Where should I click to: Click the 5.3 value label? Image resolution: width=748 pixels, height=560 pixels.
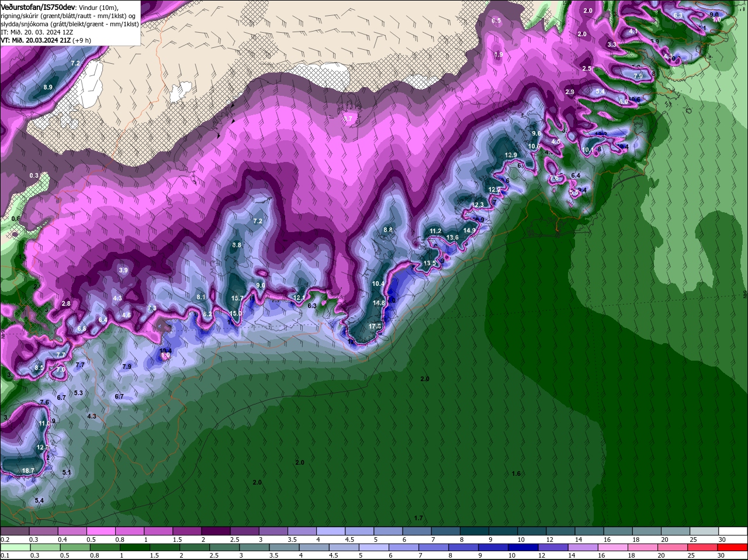coord(78,392)
